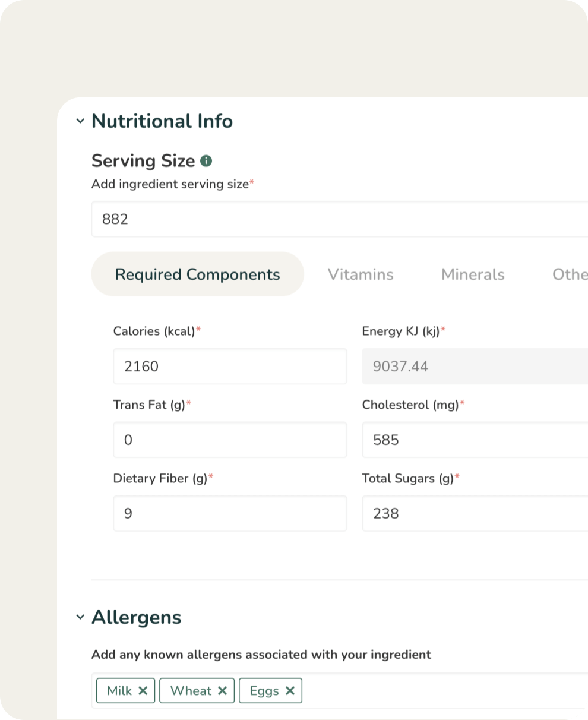Open the Minerals tab

click(473, 274)
